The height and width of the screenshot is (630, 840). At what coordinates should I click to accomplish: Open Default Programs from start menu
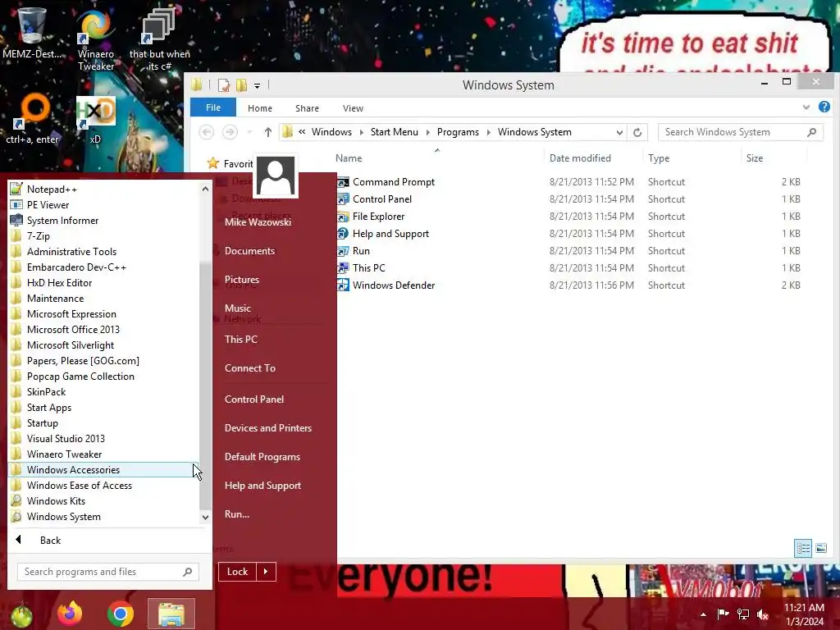[x=262, y=457]
